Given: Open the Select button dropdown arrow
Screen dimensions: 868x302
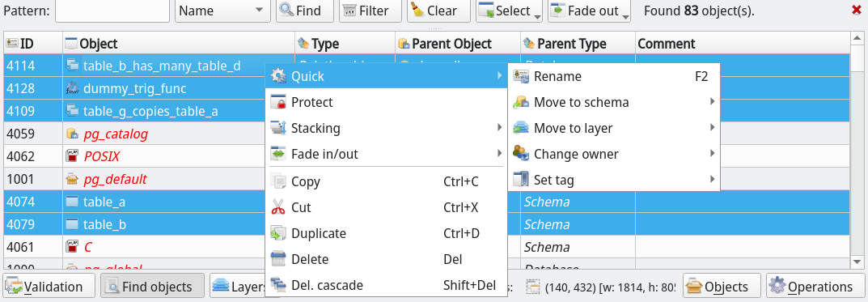Looking at the screenshot, I should (537, 15).
